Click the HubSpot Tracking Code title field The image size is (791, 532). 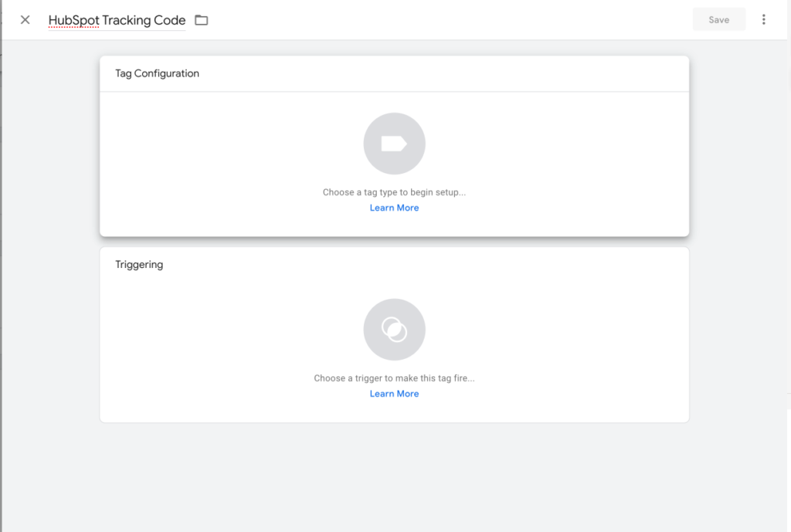[117, 19]
